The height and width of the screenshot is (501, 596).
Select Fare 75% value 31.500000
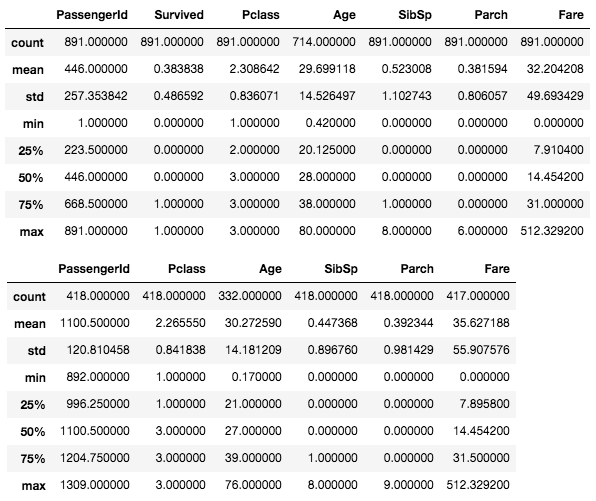pos(481,458)
